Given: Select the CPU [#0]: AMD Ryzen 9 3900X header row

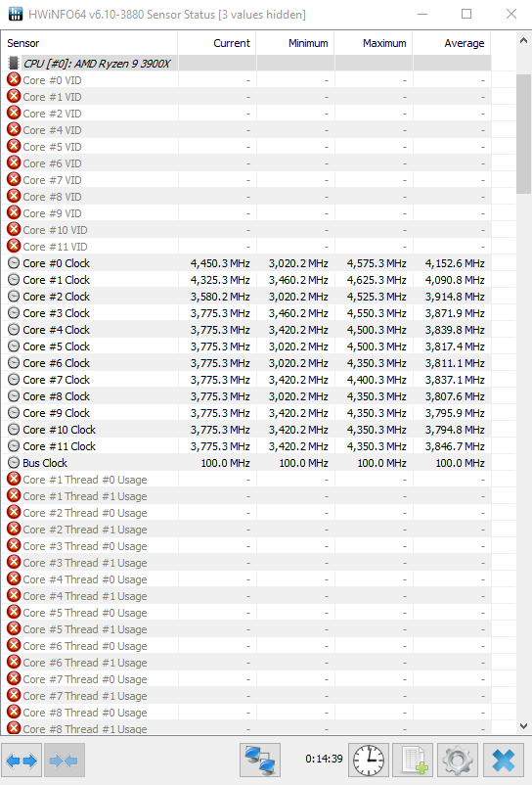Looking at the screenshot, I should point(245,63).
